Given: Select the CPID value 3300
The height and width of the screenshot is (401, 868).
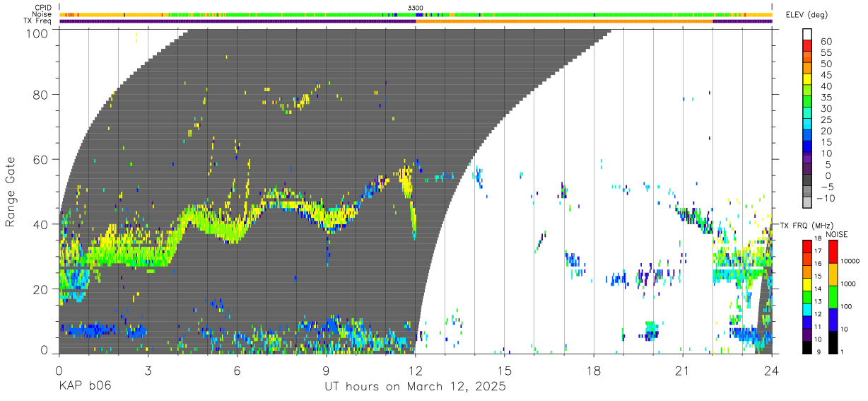Looking at the screenshot, I should tap(416, 7).
